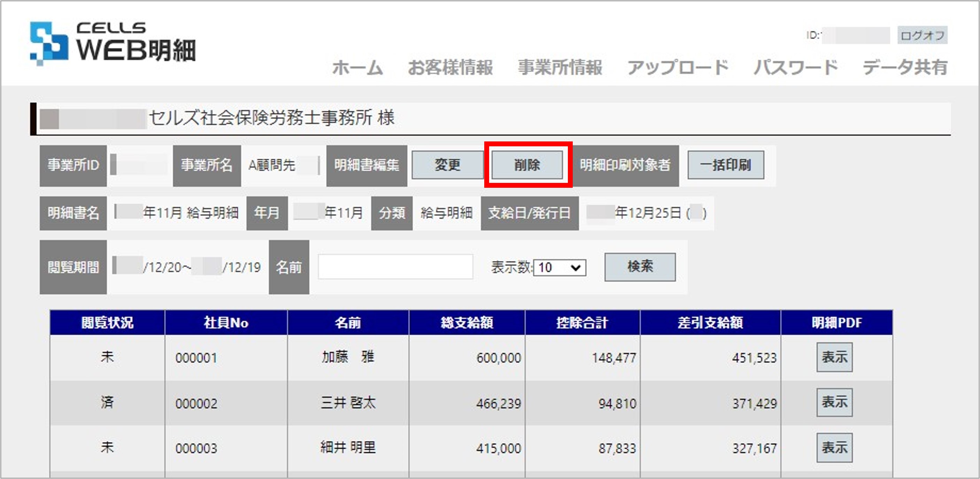Image resolution: width=980 pixels, height=479 pixels.
Task: Select the アップロード menu item
Action: [x=678, y=68]
